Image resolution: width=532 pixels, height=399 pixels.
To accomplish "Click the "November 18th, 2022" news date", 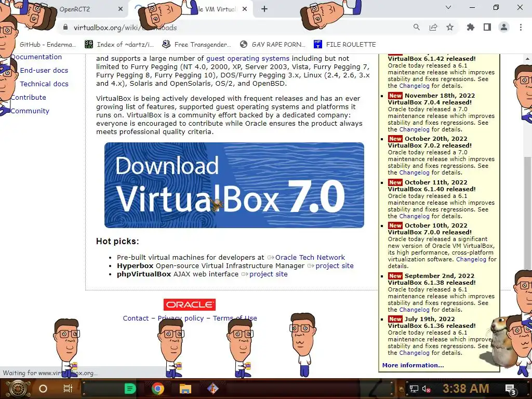I will click(440, 96).
